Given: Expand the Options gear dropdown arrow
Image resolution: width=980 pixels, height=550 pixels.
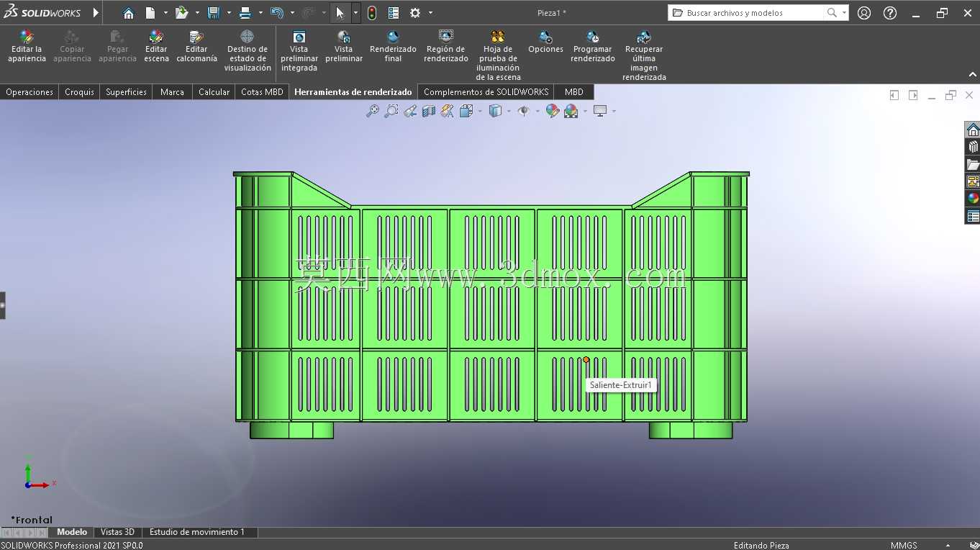Looking at the screenshot, I should point(430,13).
